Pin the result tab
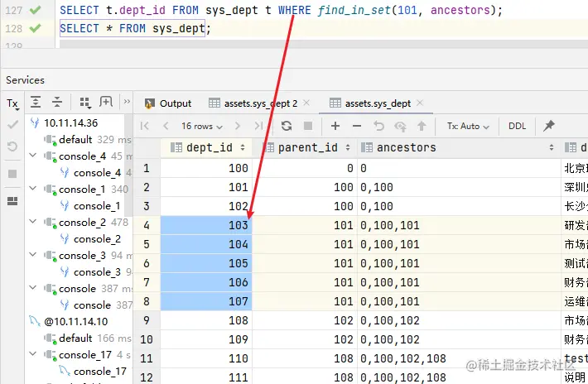Image resolution: width=588 pixels, height=384 pixels. pyautogui.click(x=548, y=126)
